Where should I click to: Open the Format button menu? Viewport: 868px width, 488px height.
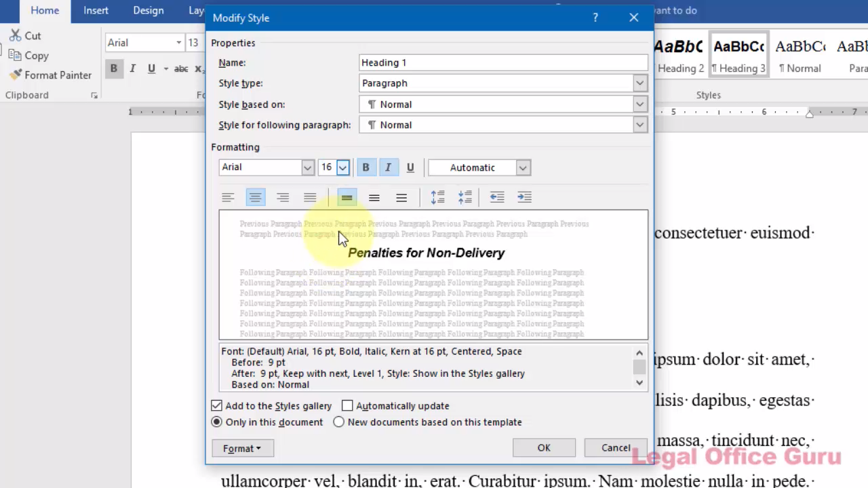point(242,448)
